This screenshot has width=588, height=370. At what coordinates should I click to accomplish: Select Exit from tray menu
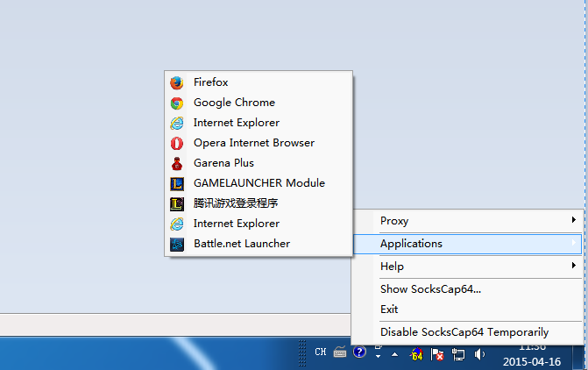click(467, 310)
